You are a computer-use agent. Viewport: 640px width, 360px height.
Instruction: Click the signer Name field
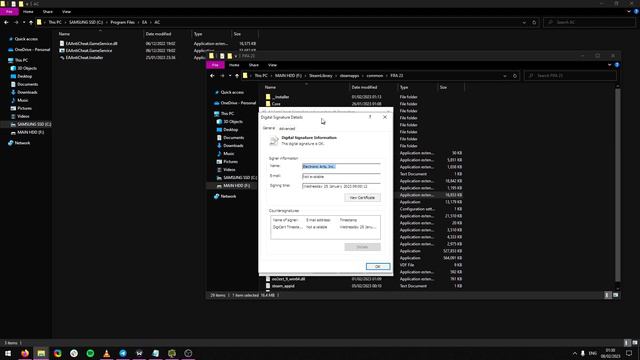click(x=341, y=167)
